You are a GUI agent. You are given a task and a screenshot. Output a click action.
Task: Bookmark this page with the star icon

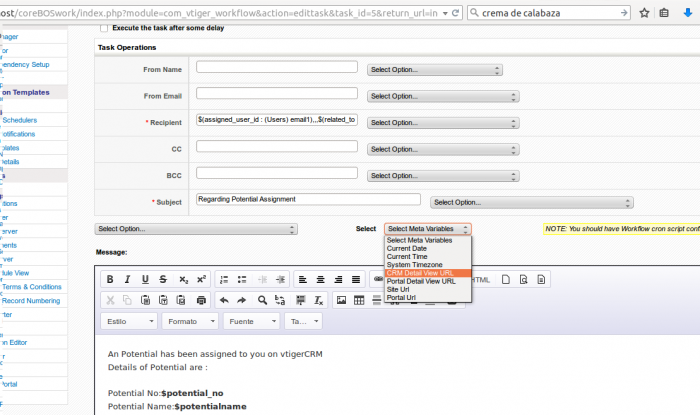pyautogui.click(x=645, y=13)
